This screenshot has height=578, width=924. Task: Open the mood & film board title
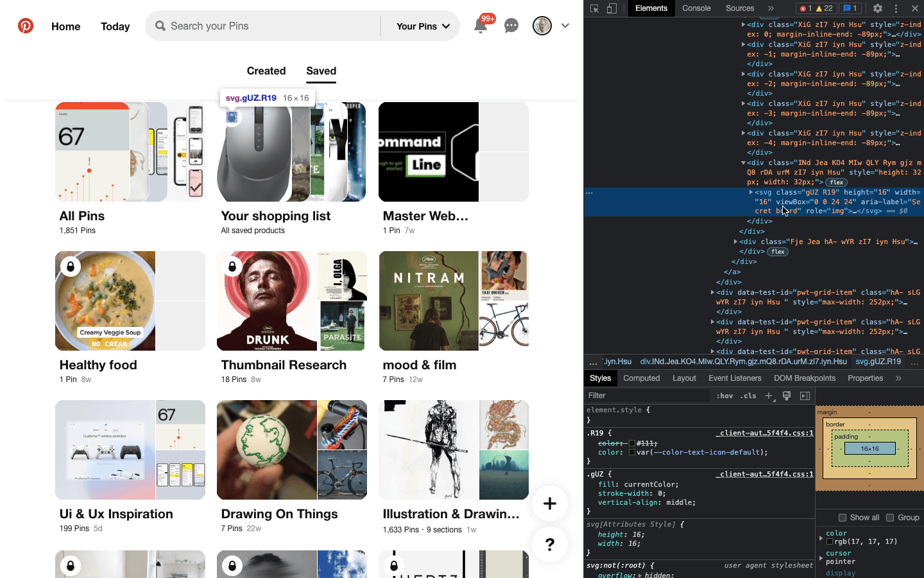click(x=420, y=365)
